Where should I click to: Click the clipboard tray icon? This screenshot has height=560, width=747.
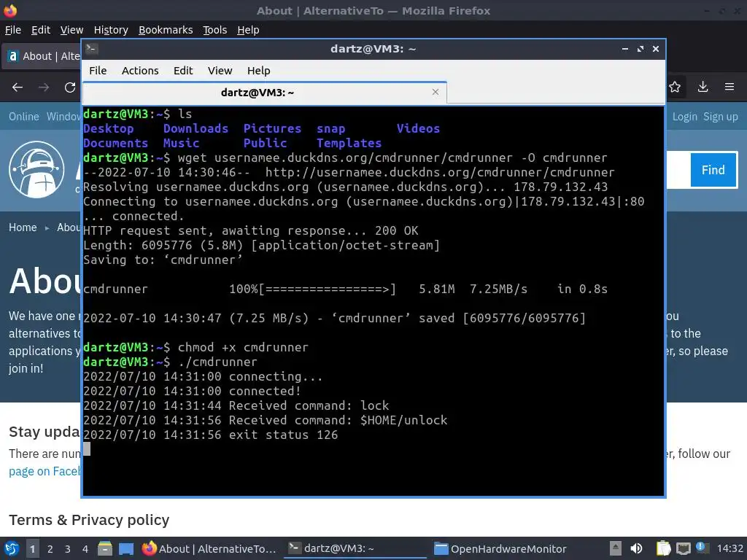[x=663, y=548]
